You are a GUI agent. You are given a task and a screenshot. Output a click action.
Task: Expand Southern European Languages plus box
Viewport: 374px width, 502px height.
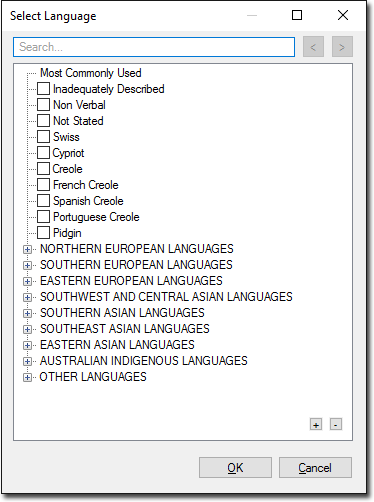(x=27, y=265)
